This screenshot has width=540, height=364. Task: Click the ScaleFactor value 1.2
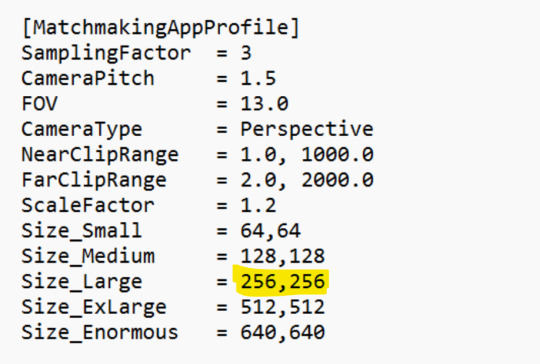pos(258,205)
